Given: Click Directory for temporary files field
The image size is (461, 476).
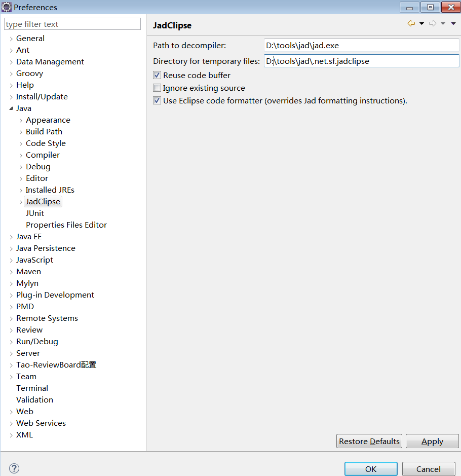Looking at the screenshot, I should coord(361,61).
